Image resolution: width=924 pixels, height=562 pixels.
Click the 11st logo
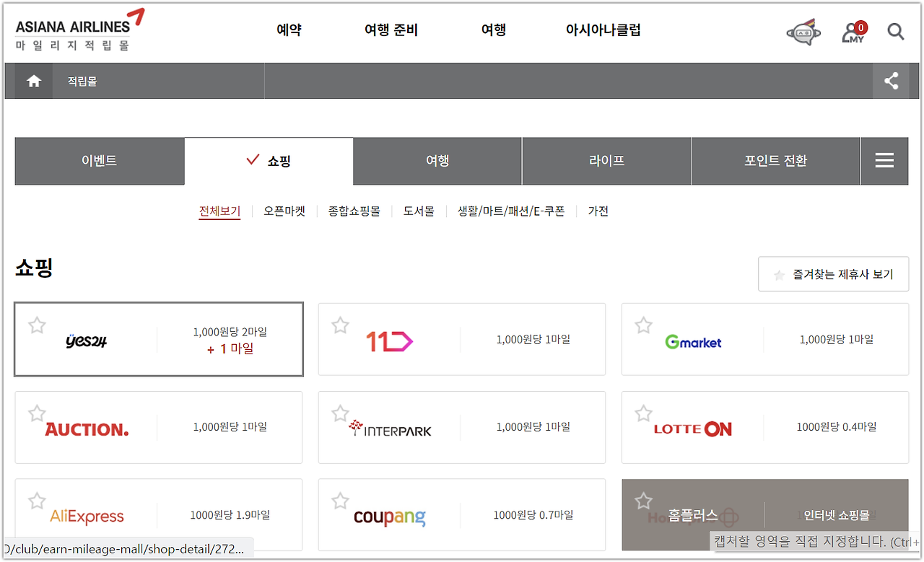[x=389, y=341]
